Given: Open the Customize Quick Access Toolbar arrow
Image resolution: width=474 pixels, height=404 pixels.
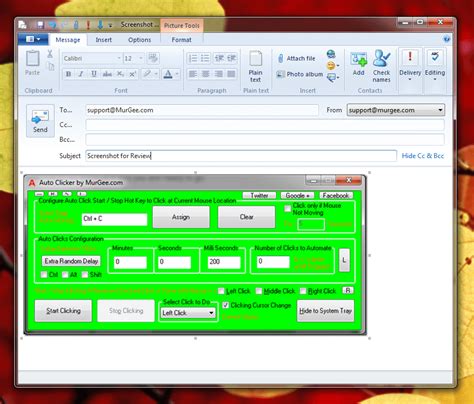Looking at the screenshot, I should point(110,25).
